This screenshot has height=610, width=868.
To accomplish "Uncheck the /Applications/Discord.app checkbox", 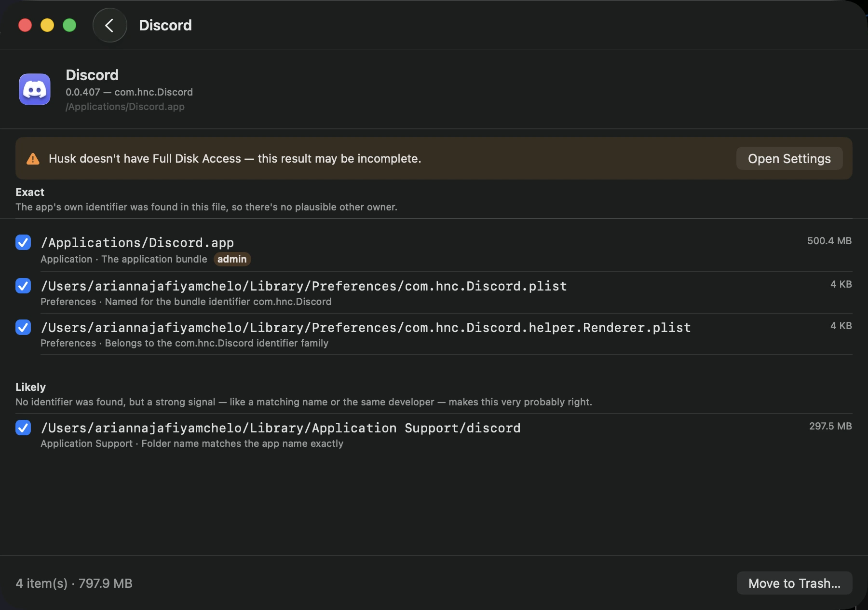I will [x=23, y=242].
